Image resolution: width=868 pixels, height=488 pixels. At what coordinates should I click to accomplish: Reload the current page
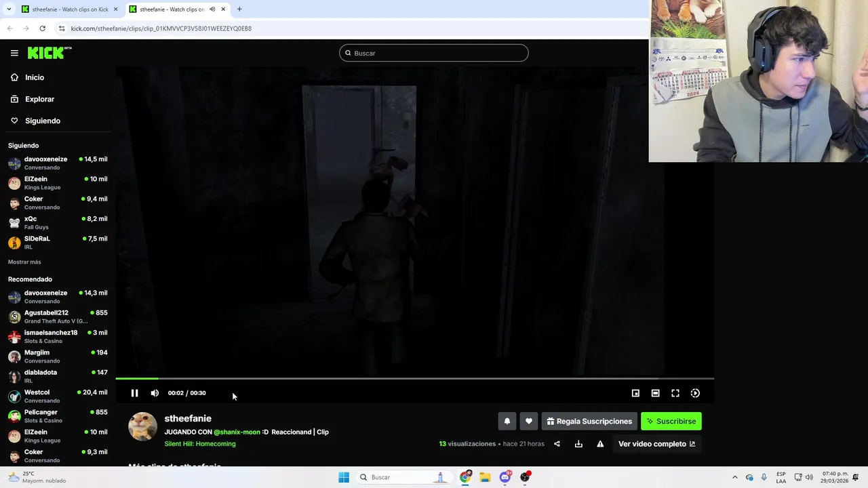(42, 28)
